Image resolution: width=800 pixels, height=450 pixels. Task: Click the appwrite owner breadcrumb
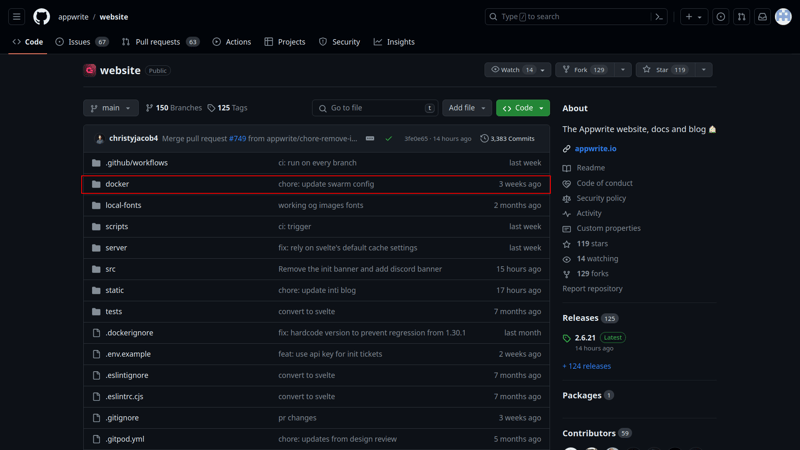click(x=73, y=17)
